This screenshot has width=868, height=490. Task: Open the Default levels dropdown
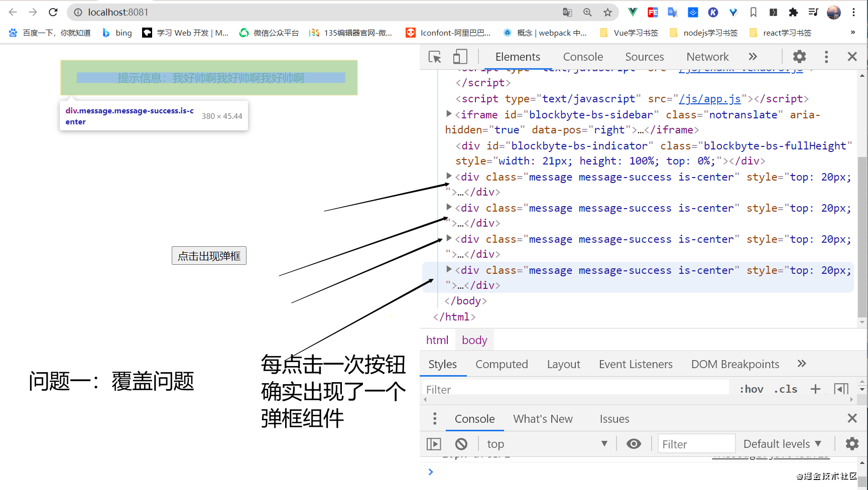[x=782, y=444]
